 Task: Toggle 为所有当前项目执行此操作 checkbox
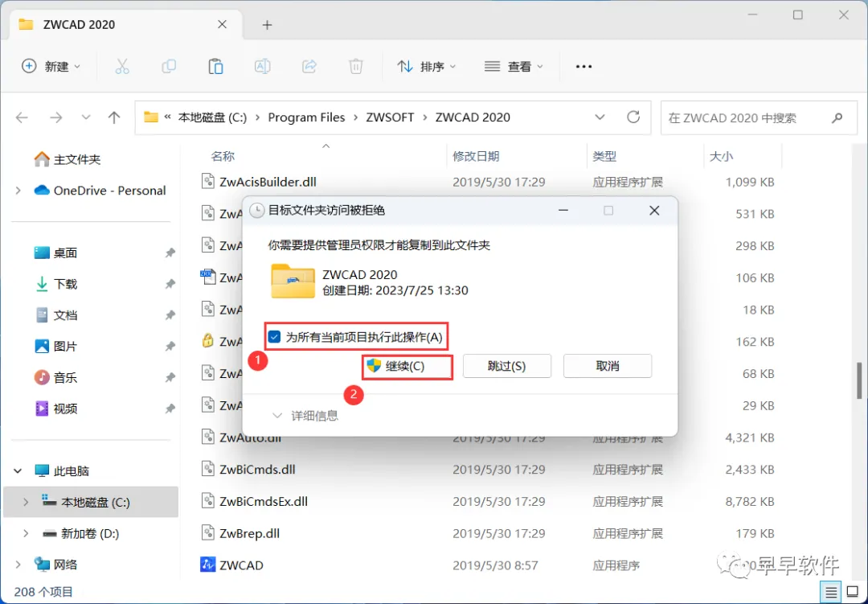click(274, 337)
